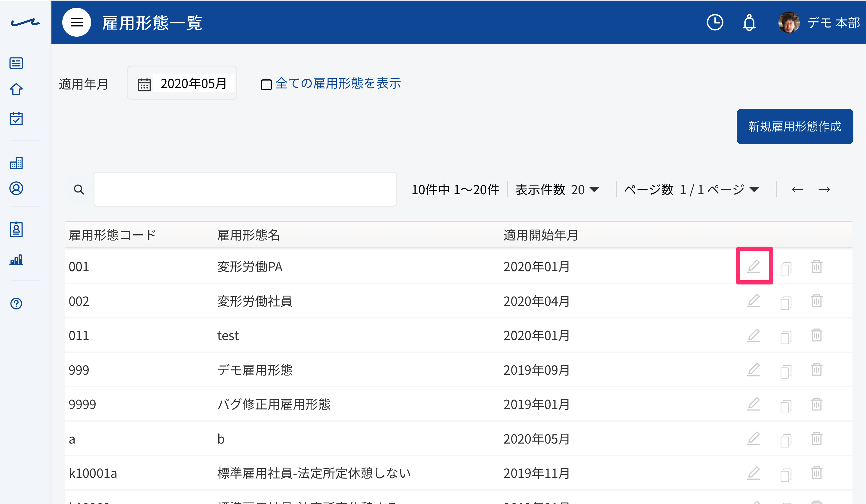The height and width of the screenshot is (504, 866).
Task: Copy the test row
Action: [786, 337]
